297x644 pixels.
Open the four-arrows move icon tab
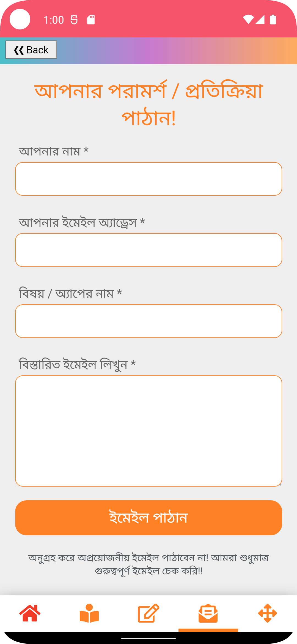point(267,613)
